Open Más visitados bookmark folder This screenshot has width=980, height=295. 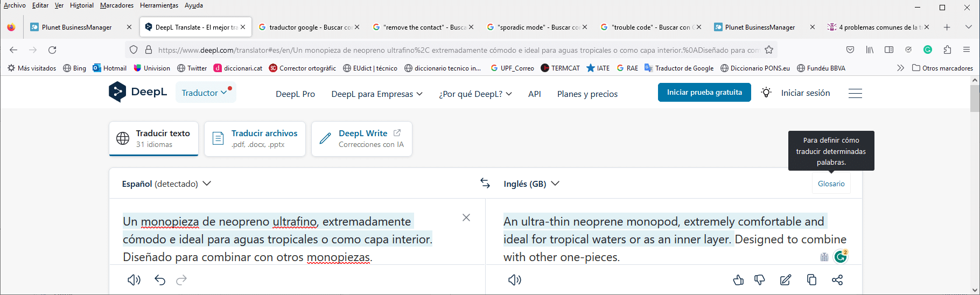pyautogui.click(x=32, y=68)
